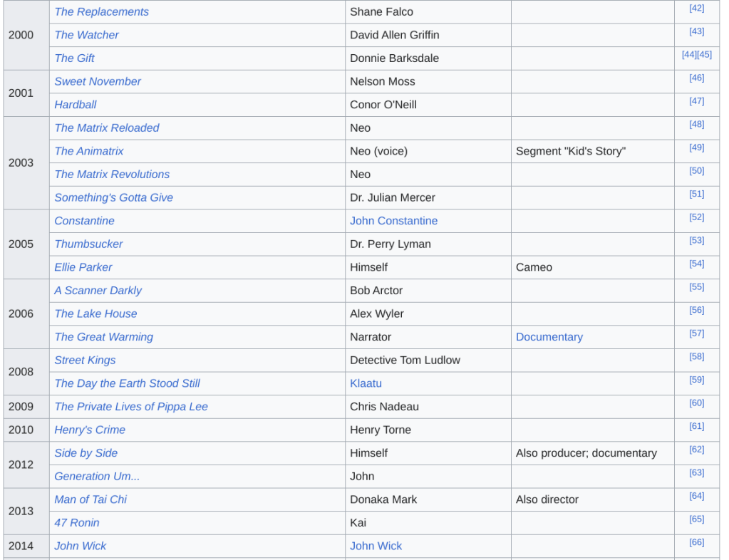Open The Replacements film link
729x560 pixels.
tap(101, 12)
